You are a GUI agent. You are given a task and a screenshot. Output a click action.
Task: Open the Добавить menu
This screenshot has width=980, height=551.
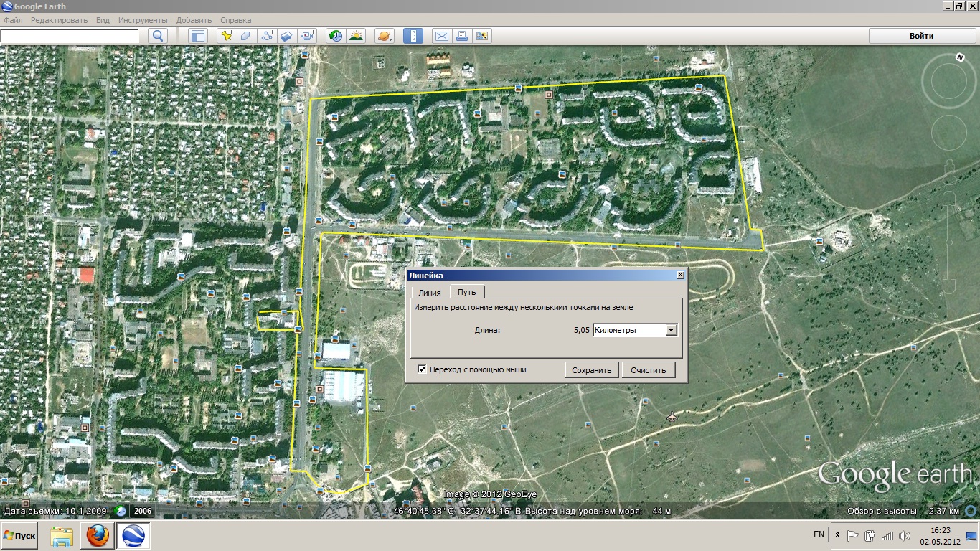[x=194, y=20]
